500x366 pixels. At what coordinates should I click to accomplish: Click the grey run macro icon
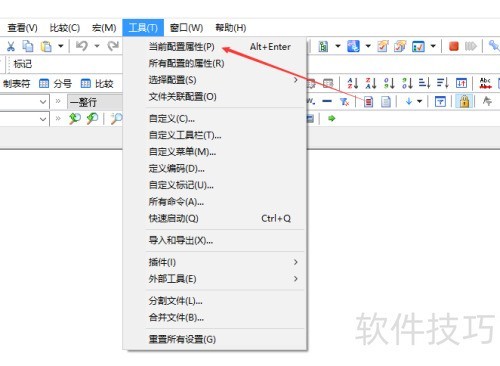point(471,46)
